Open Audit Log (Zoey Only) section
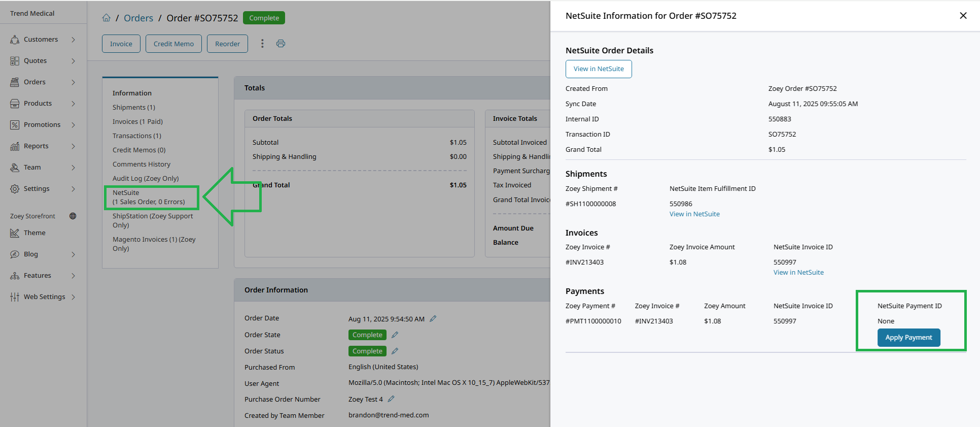The image size is (980, 427). (146, 178)
